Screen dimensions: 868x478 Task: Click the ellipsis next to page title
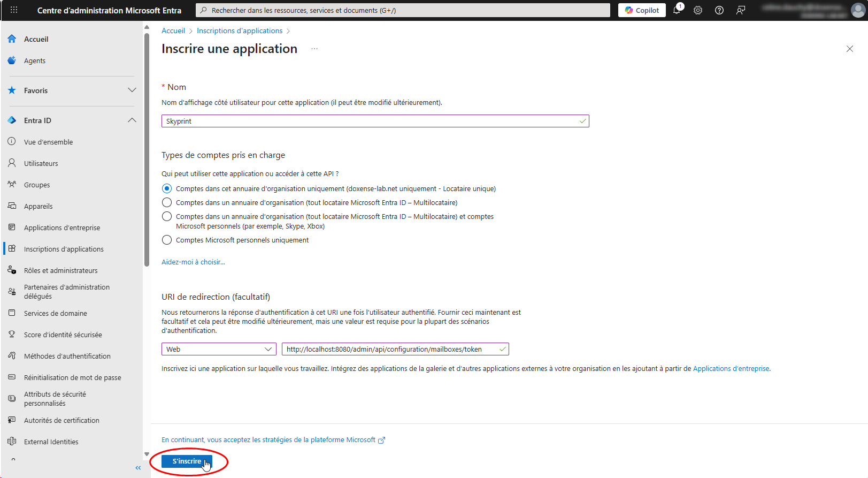(314, 49)
